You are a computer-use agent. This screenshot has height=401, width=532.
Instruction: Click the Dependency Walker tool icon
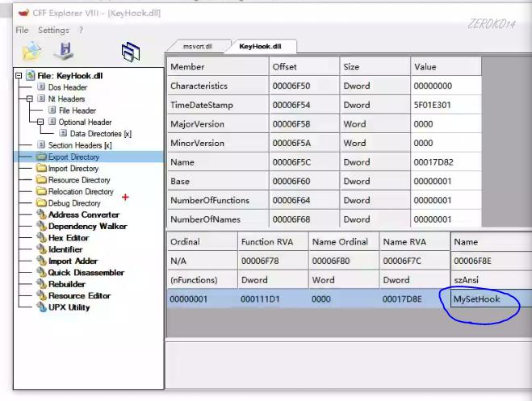(41, 226)
